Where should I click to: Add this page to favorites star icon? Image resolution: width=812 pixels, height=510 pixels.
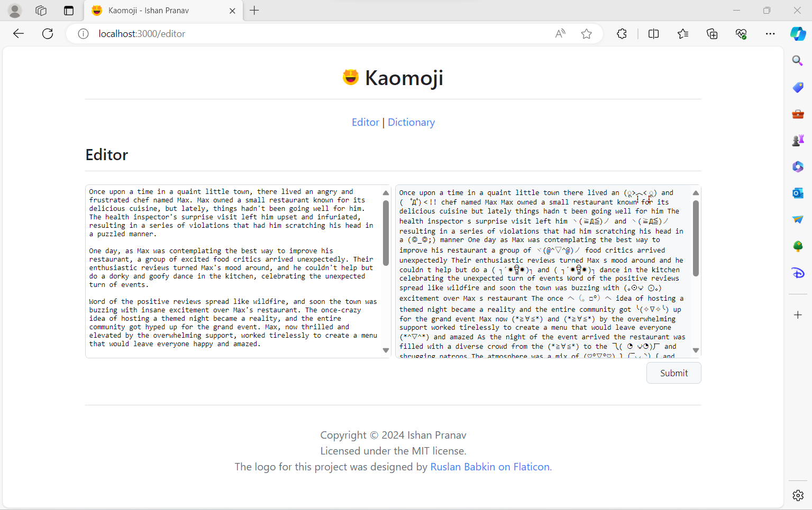(587, 34)
